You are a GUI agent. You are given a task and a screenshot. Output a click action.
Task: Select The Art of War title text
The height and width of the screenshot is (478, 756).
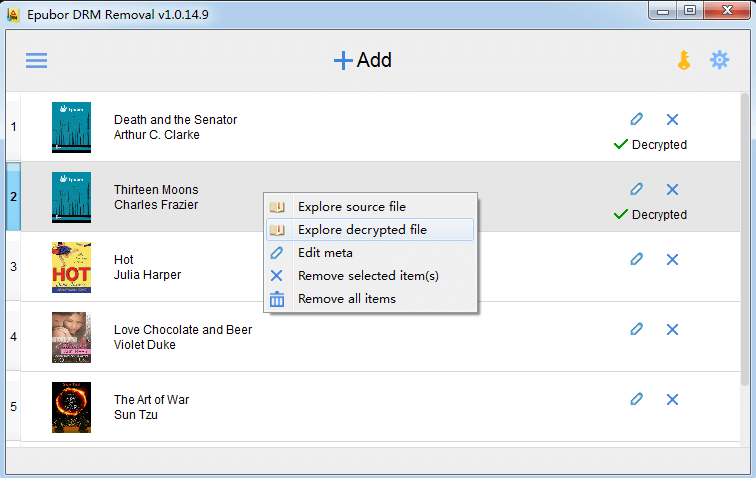[151, 399]
